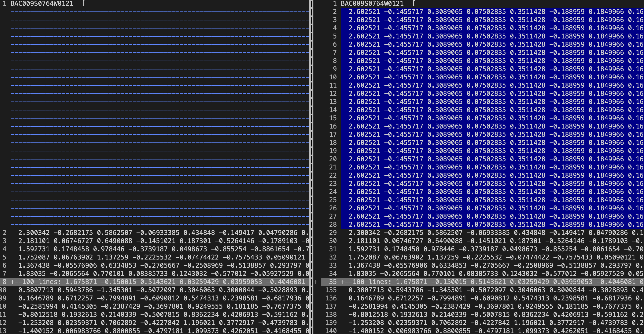This screenshot has height=334, width=644.
Task: Click the opening bracket on right line 1
Action: (x=414, y=3)
